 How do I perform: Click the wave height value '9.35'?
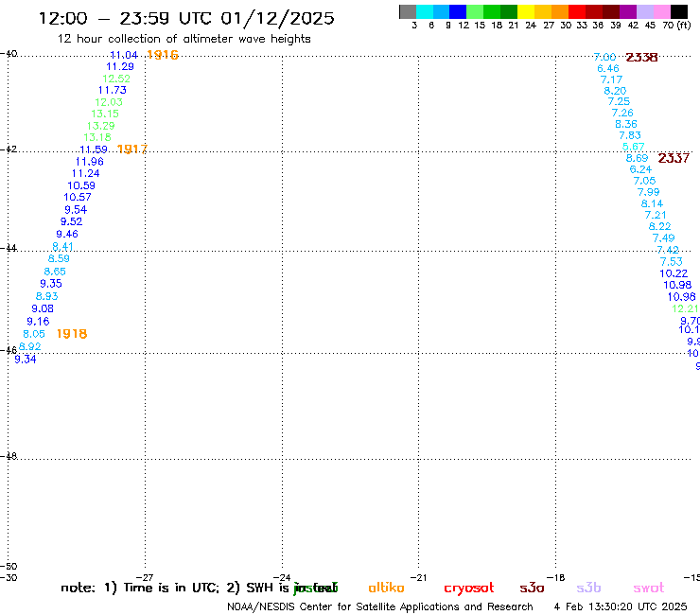click(x=51, y=284)
